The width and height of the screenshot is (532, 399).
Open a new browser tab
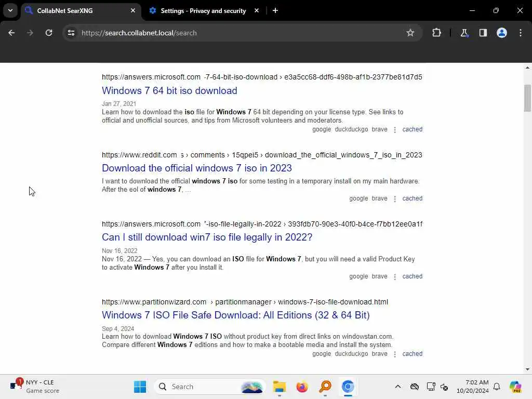point(275,10)
